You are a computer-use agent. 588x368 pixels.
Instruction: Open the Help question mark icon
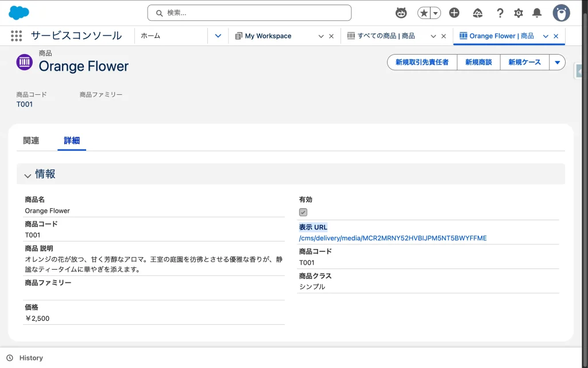pos(500,13)
